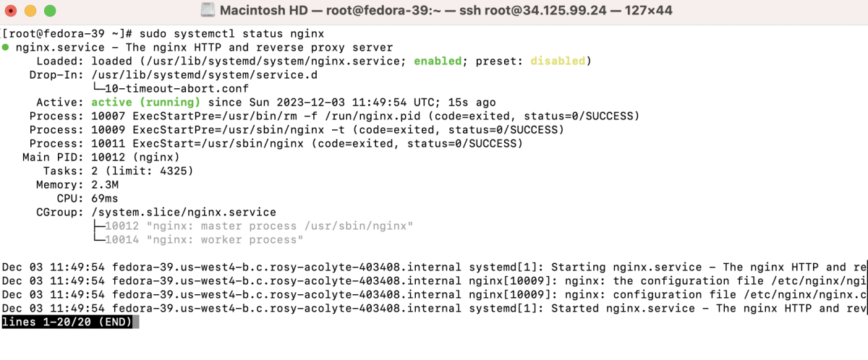Click the yellow minimize window button
This screenshot has height=360, width=868.
click(x=31, y=11)
